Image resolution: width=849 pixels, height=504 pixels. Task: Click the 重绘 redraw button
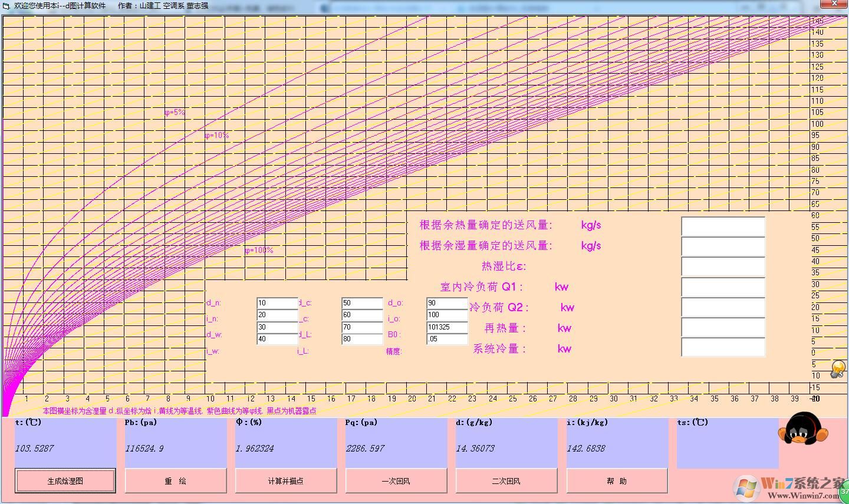176,481
